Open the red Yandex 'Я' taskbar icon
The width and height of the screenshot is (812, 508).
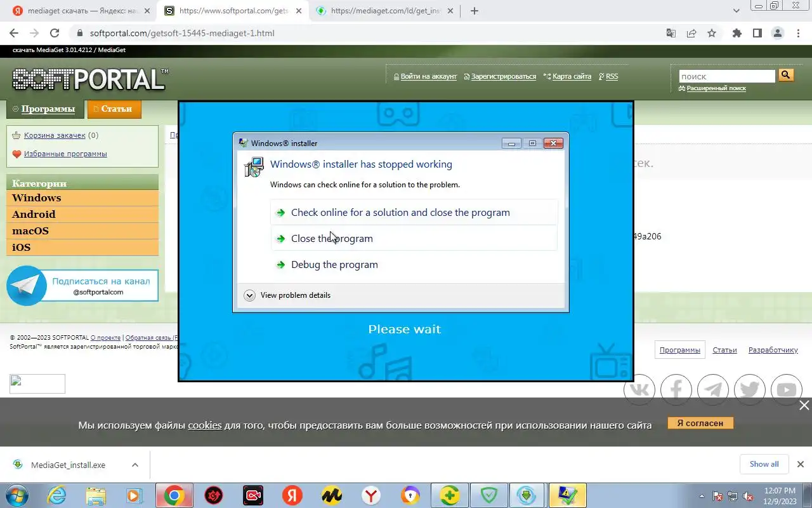tap(292, 495)
